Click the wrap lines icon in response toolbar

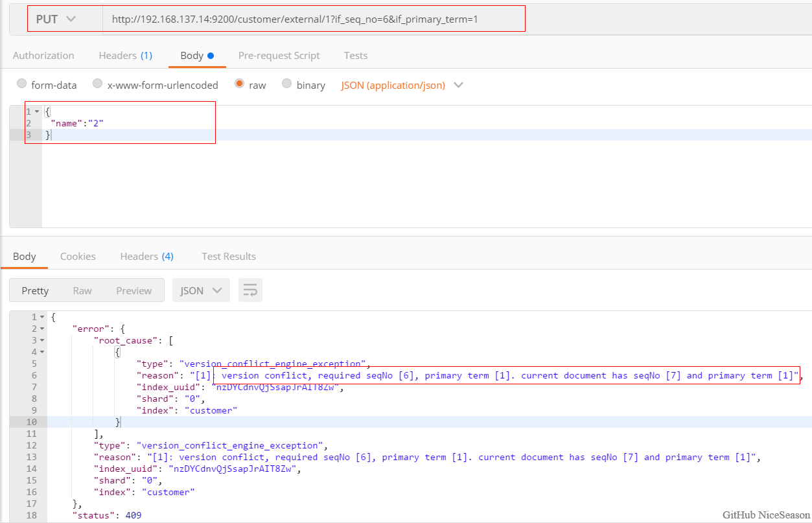click(x=250, y=290)
